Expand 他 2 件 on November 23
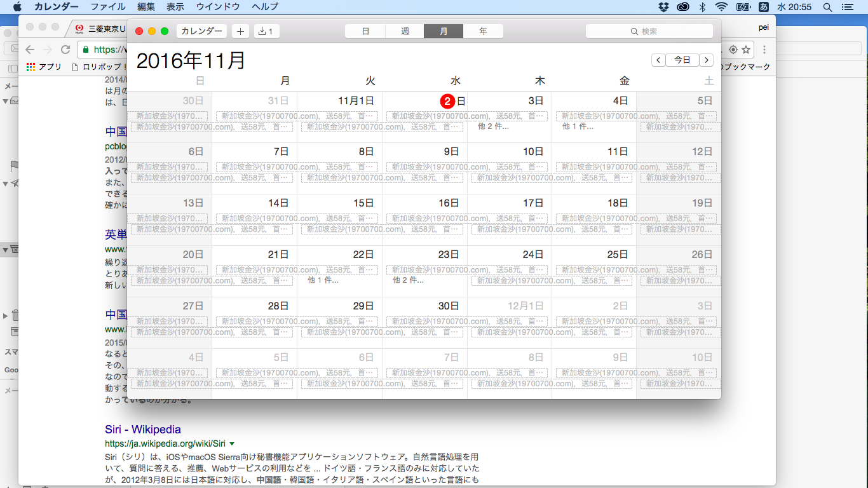The height and width of the screenshot is (488, 868). click(x=408, y=280)
